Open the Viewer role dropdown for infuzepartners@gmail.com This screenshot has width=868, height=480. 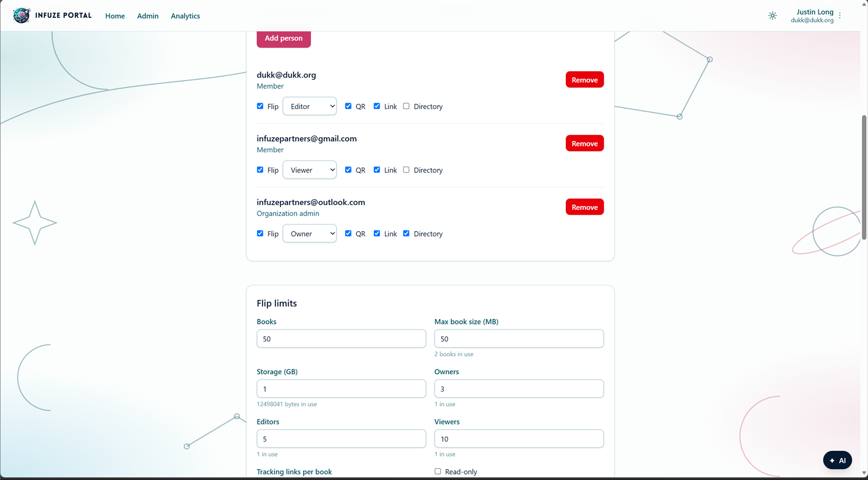(310, 170)
